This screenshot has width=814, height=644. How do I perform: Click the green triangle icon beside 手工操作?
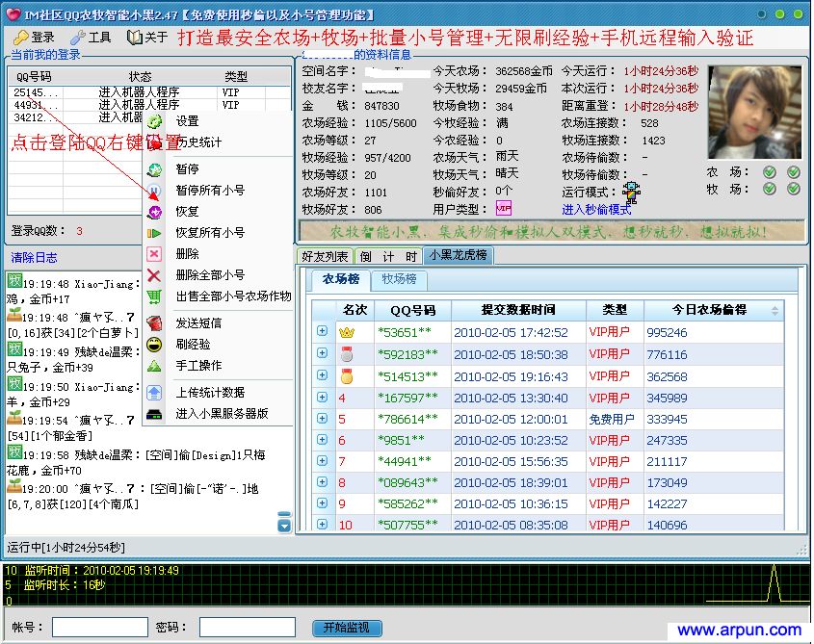pyautogui.click(x=154, y=366)
